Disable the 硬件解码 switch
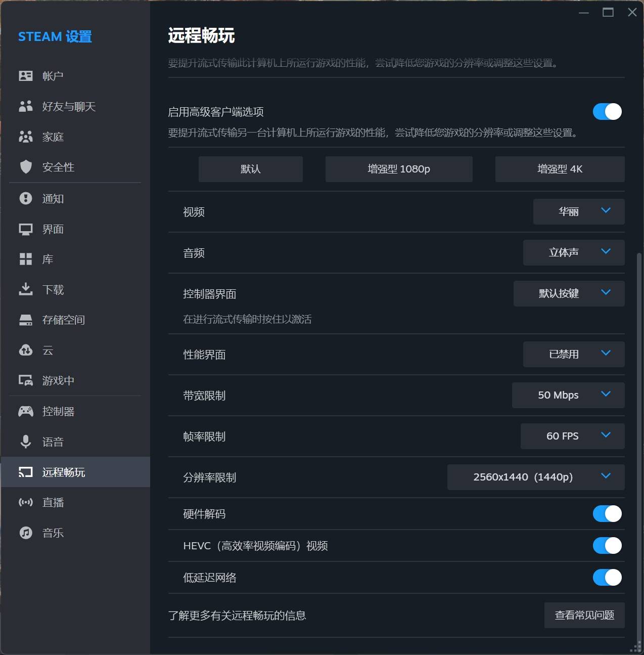644x655 pixels. pos(607,514)
